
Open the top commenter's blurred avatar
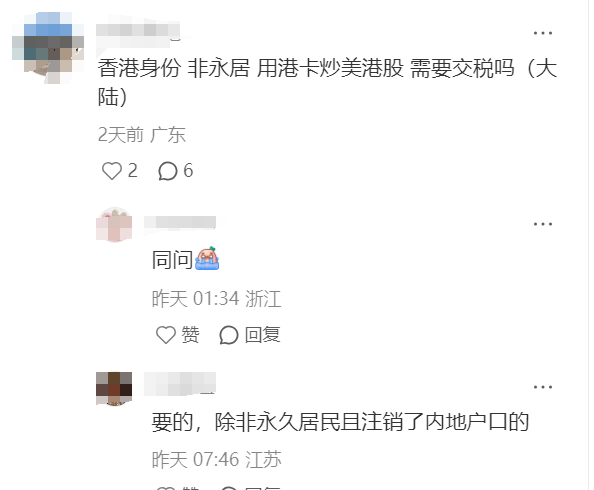click(48, 48)
